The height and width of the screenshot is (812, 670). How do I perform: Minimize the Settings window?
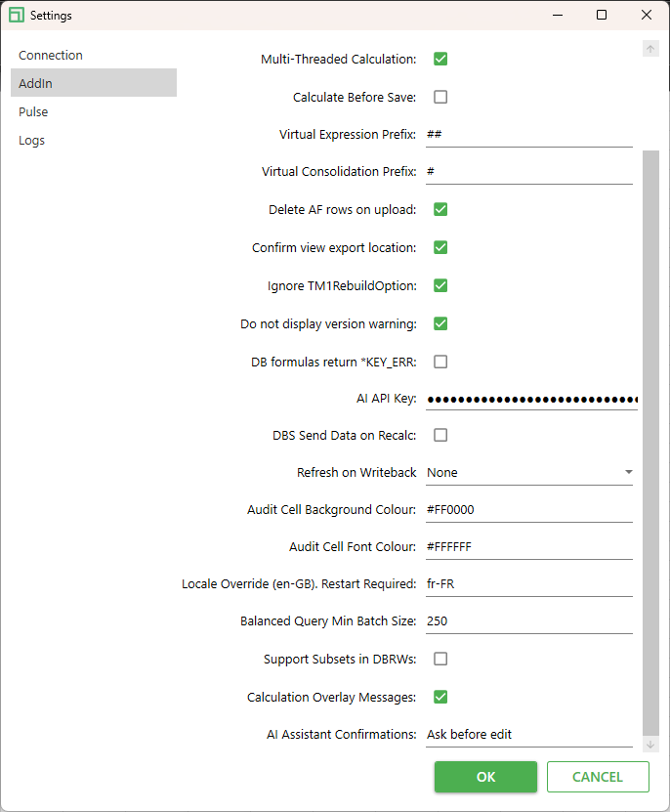[x=558, y=15]
